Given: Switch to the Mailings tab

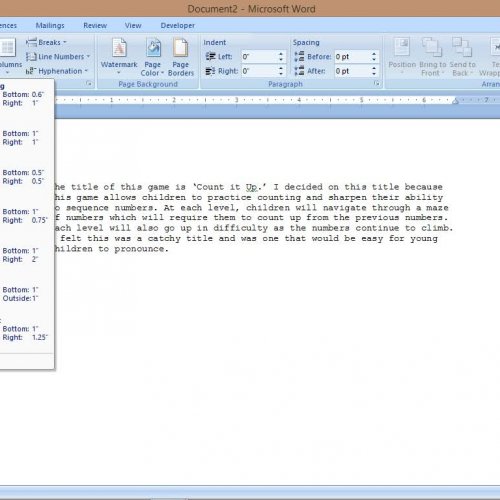Looking at the screenshot, I should [50, 25].
